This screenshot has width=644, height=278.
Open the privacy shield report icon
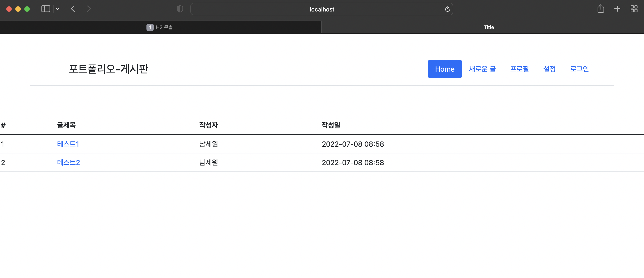180,9
